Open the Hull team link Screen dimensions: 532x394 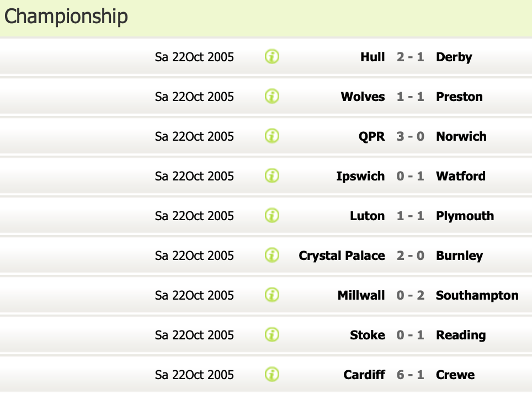click(373, 57)
